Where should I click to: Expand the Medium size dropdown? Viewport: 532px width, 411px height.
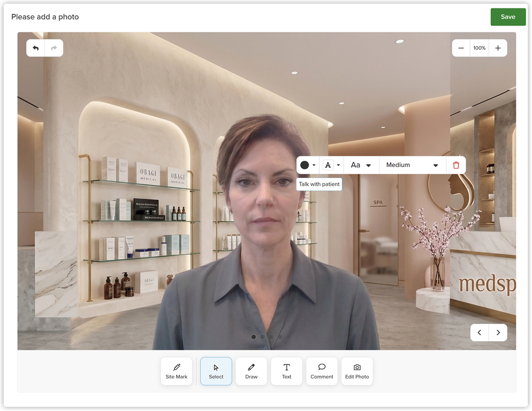point(412,165)
